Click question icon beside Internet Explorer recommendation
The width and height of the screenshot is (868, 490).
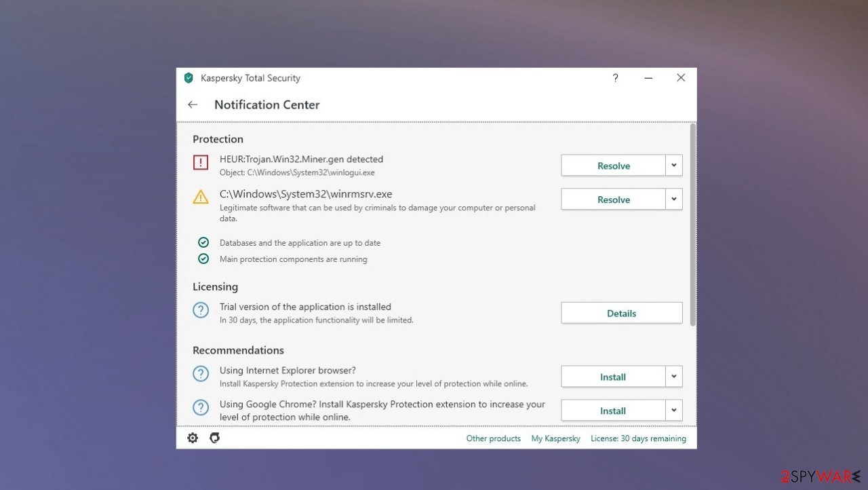point(201,374)
